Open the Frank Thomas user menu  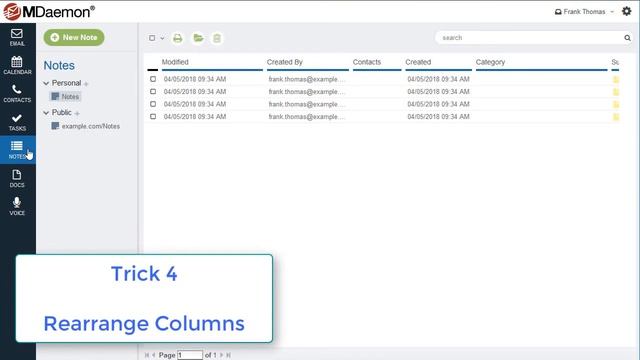(584, 12)
